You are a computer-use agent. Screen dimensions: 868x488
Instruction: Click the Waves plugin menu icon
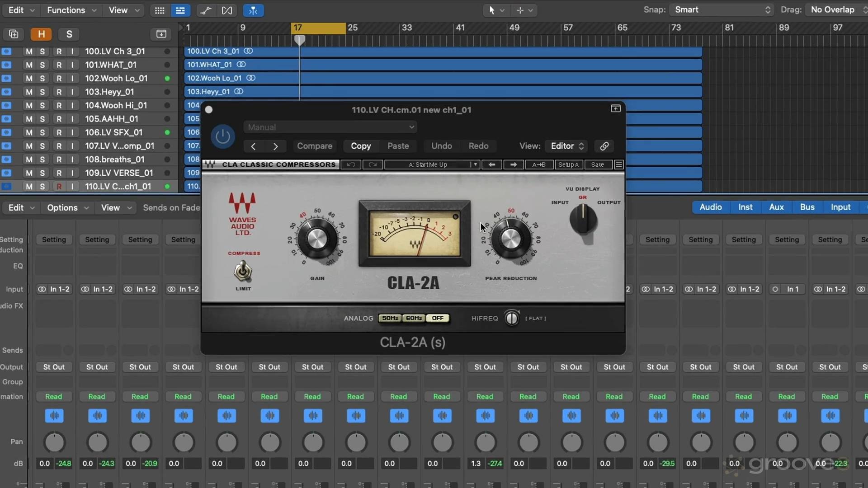coord(619,164)
